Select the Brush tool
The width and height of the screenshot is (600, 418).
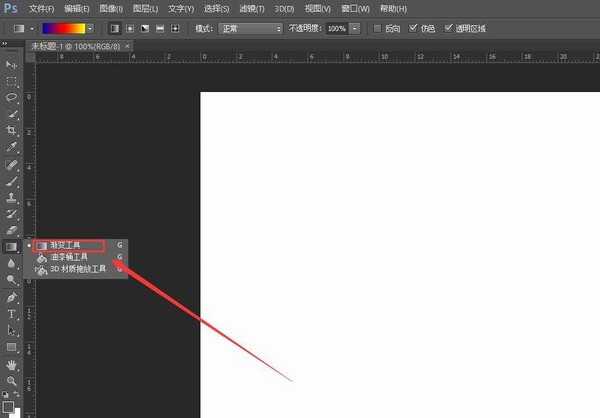click(x=12, y=181)
